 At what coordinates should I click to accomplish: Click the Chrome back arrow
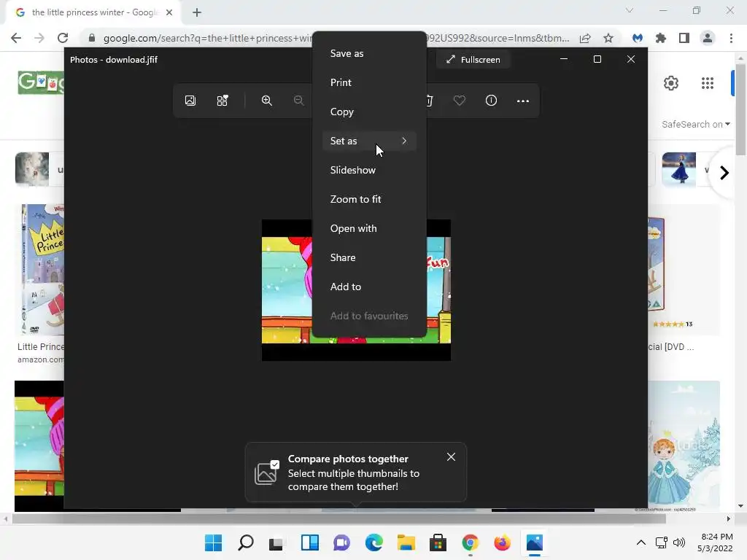tap(16, 38)
